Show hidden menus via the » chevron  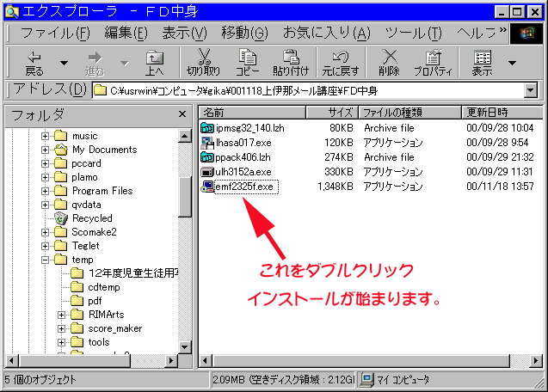pos(502,30)
